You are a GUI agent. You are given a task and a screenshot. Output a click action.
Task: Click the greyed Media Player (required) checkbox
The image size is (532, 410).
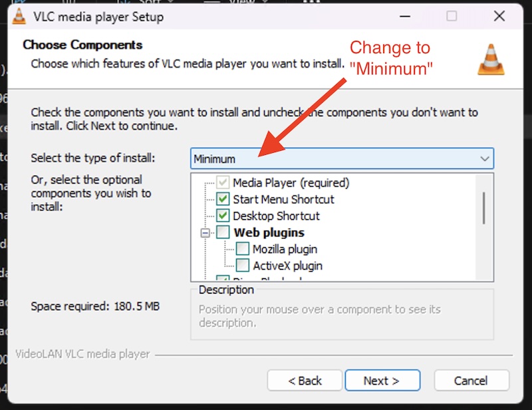[x=223, y=183]
